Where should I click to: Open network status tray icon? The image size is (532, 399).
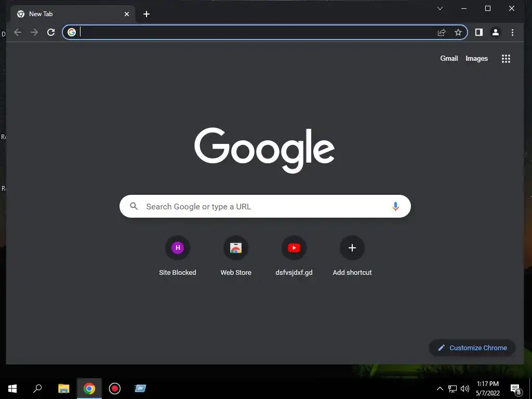(453, 389)
